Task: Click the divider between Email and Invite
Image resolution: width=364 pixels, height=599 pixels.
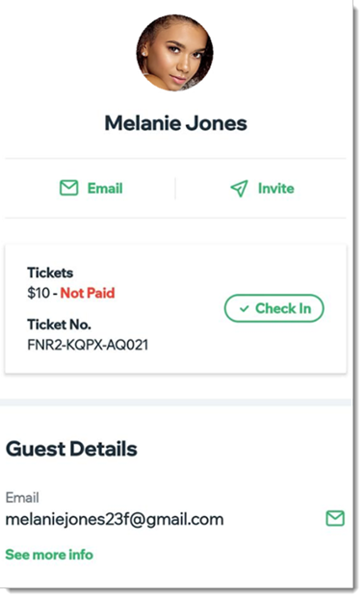Action: pyautogui.click(x=175, y=189)
